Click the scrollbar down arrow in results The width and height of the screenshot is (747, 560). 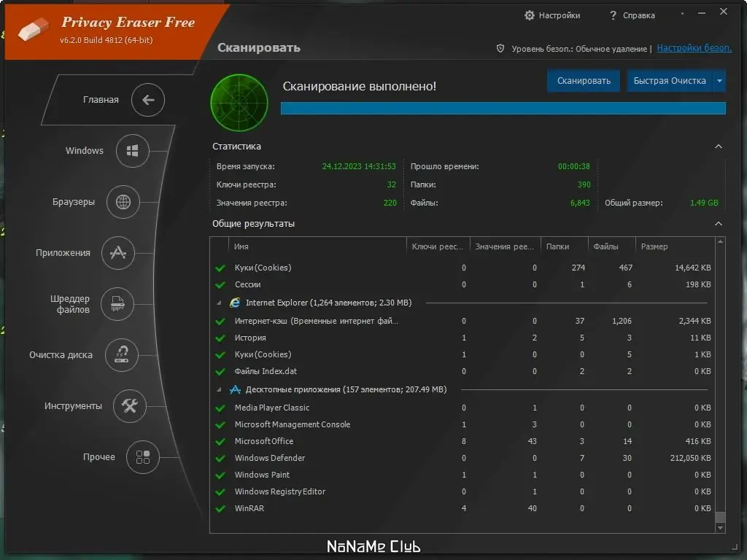tap(720, 528)
